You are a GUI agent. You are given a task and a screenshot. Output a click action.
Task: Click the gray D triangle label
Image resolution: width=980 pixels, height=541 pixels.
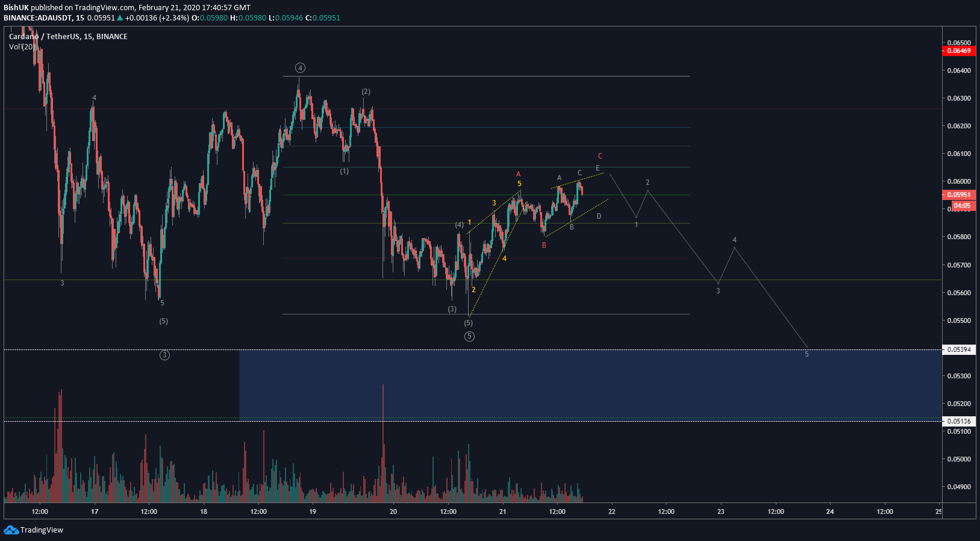click(599, 216)
